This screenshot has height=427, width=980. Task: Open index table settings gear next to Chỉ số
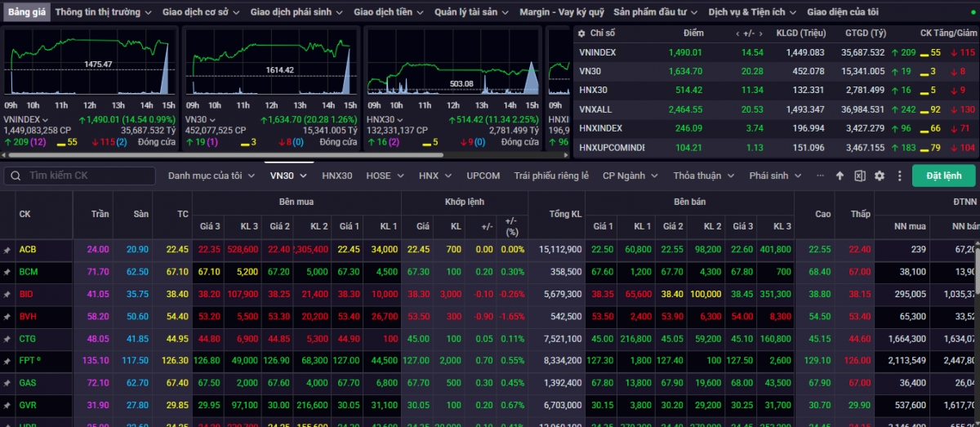tap(581, 33)
